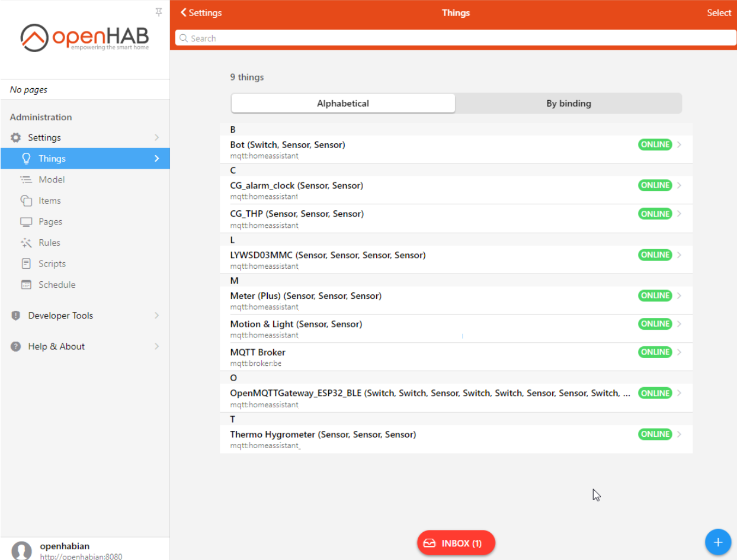Switch the list to By binding view
The height and width of the screenshot is (560, 737).
568,103
